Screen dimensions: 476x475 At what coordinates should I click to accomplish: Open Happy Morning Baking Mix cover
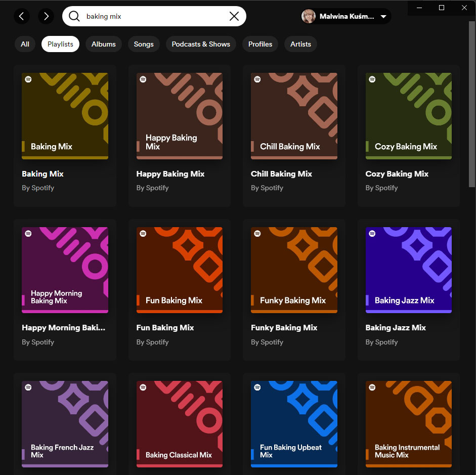click(65, 270)
